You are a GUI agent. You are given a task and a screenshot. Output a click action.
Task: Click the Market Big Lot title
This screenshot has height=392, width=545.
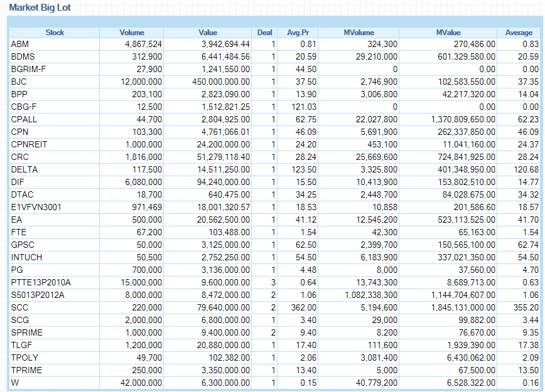click(40, 8)
